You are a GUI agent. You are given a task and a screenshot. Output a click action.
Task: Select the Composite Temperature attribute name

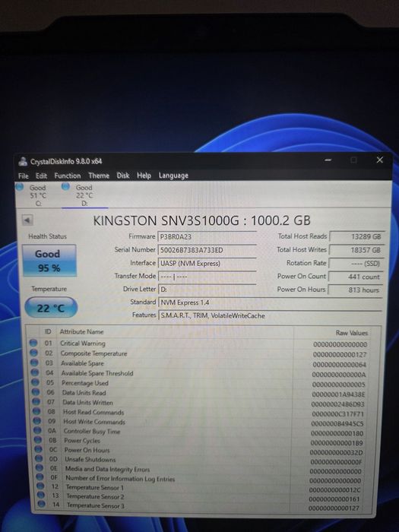(x=93, y=353)
